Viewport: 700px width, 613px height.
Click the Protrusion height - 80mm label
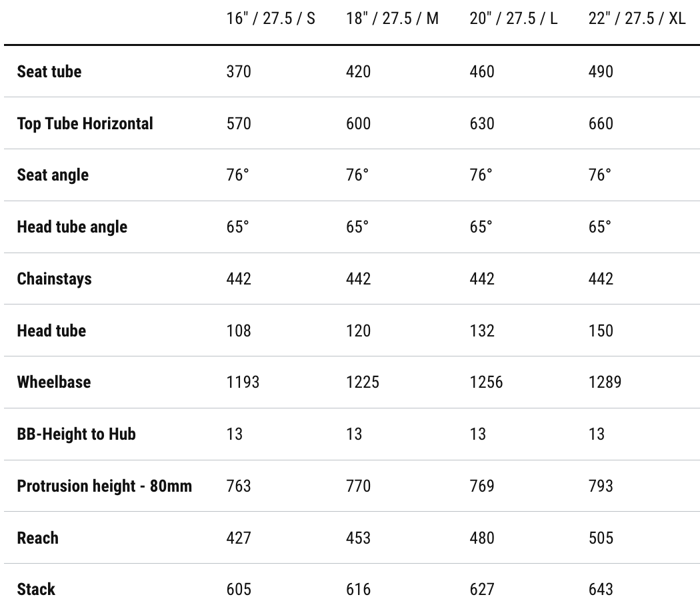(104, 486)
